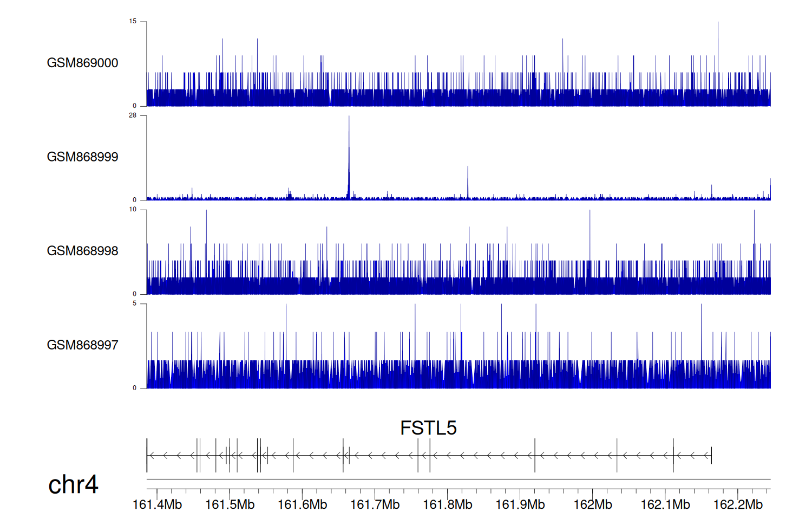Click the 161.7Mb position label
Image resolution: width=812 pixels, height=531 pixels.
click(375, 504)
